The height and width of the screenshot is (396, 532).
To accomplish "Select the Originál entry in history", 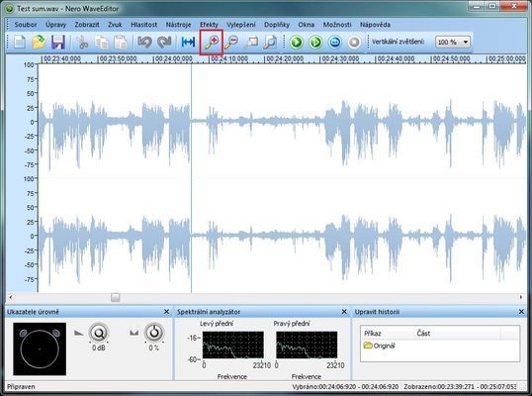I will 380,346.
